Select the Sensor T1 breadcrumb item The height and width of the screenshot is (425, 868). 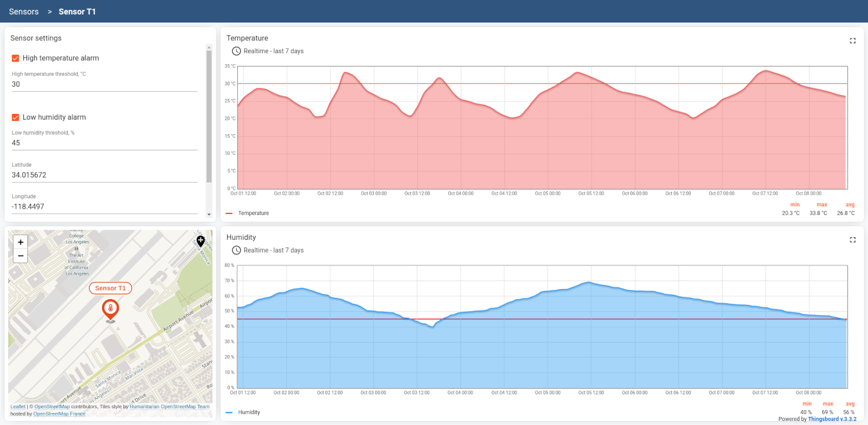coord(77,12)
